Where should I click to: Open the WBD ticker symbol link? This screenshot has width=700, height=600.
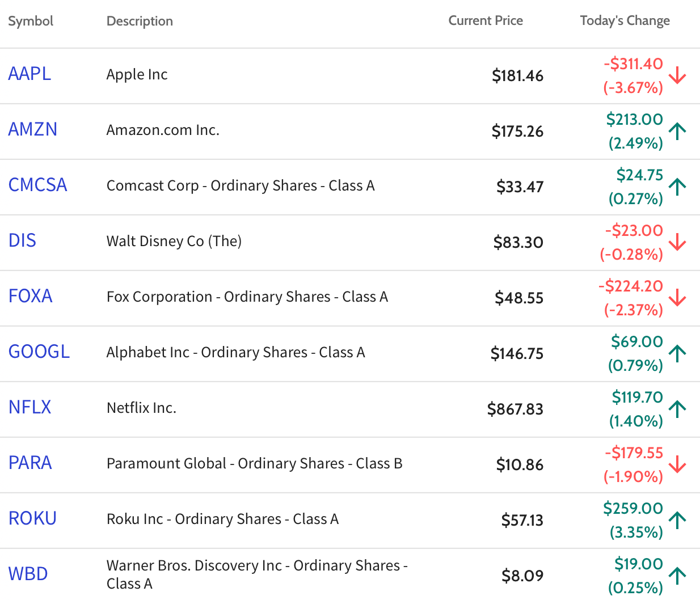tap(28, 574)
